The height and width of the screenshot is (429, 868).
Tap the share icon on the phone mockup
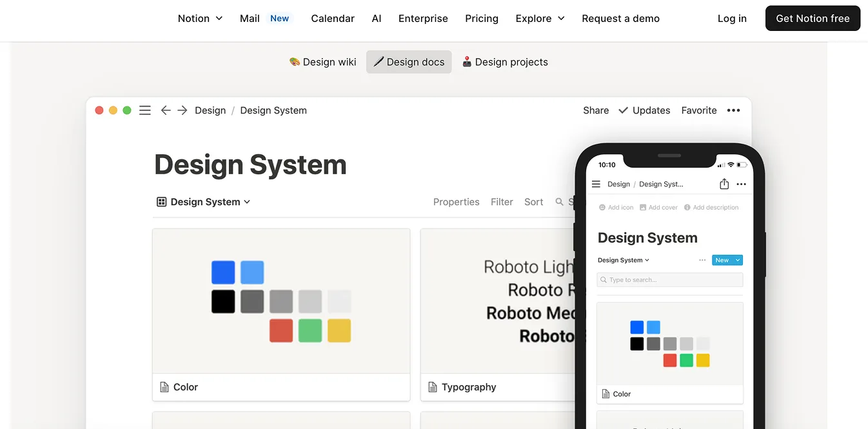click(x=724, y=184)
